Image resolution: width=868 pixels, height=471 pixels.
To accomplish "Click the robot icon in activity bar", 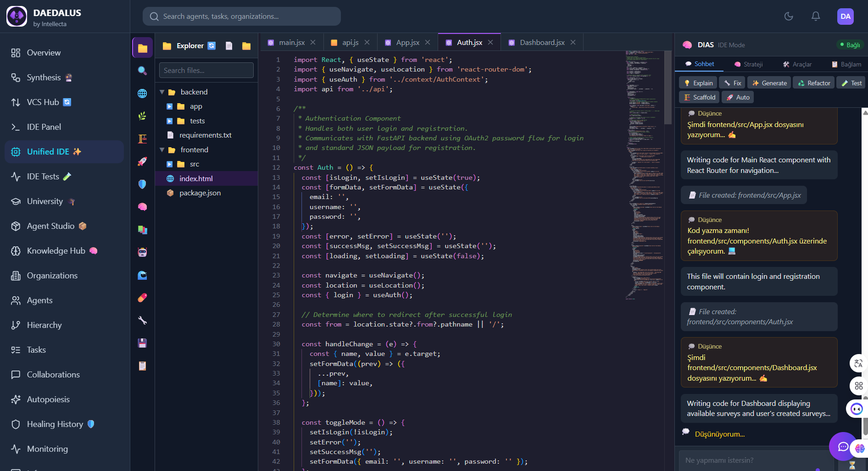I will [x=142, y=252].
